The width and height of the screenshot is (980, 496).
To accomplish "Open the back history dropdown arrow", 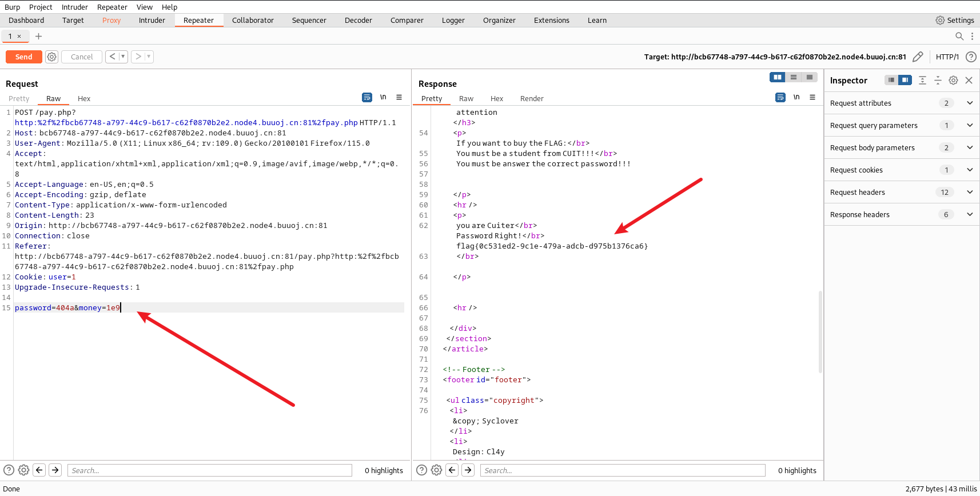I will (x=123, y=57).
